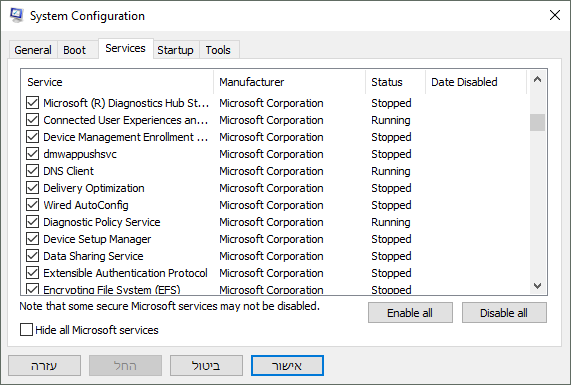Toggle Device Setup Manager checkbox

coord(32,239)
